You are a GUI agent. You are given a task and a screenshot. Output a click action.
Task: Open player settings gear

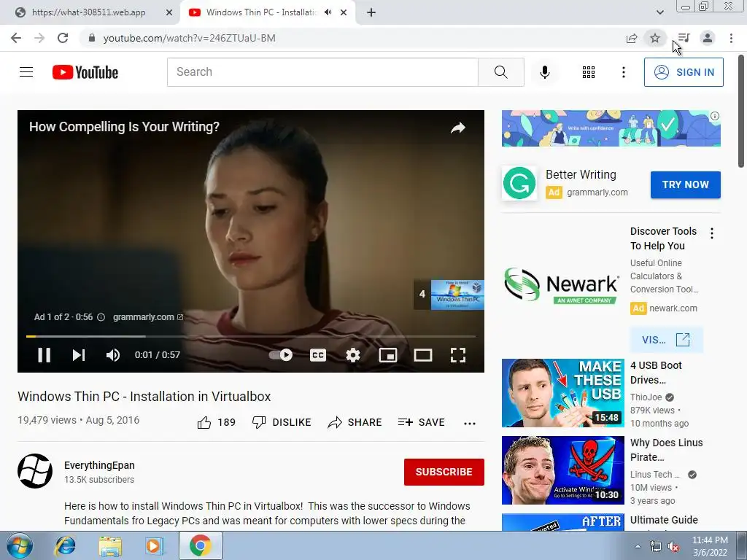[353, 355]
